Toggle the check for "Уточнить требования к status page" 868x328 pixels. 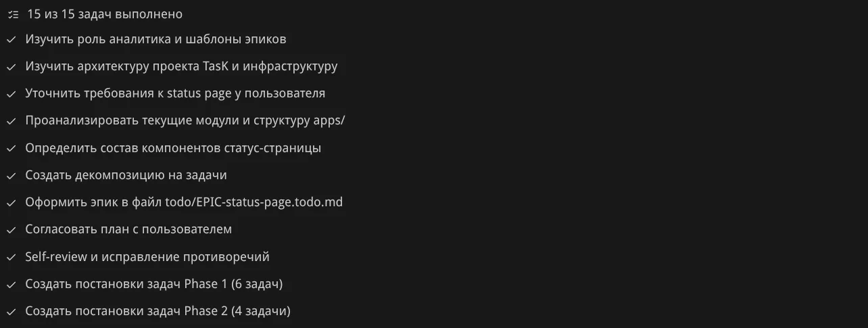click(11, 94)
